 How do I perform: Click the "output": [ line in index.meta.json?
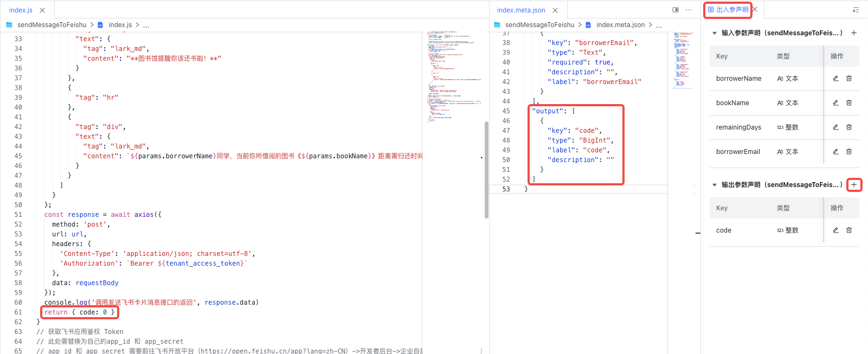tap(554, 111)
